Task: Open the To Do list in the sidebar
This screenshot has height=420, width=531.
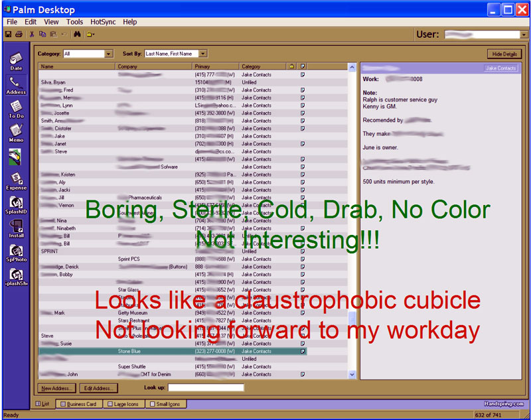Action: [x=16, y=109]
